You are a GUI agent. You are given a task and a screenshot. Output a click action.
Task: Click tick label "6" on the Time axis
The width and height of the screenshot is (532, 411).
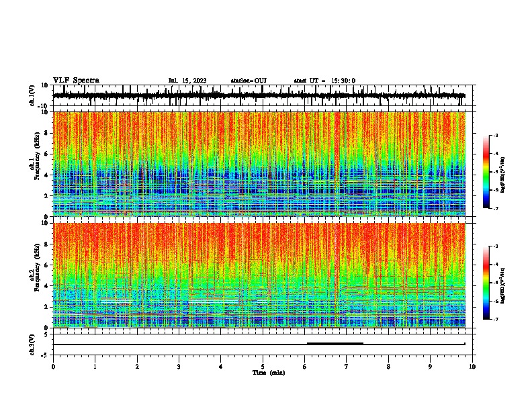point(305,367)
